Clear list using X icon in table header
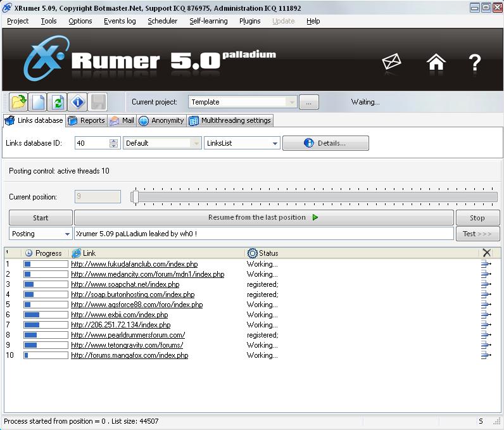504x430 pixels. click(x=487, y=253)
